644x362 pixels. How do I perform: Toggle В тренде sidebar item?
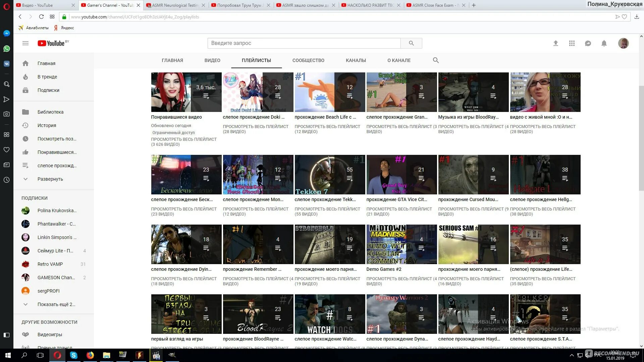47,76
